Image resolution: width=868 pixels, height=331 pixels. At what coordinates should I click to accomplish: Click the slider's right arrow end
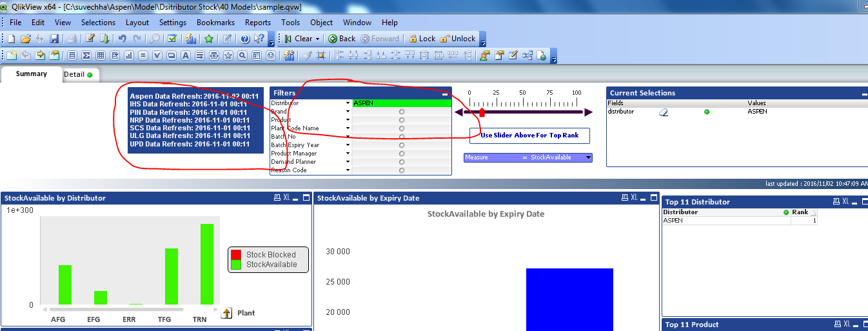coord(587,112)
